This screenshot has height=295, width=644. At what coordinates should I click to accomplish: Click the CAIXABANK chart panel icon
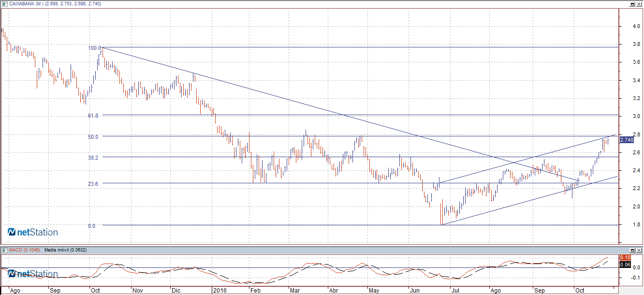click(4, 3)
